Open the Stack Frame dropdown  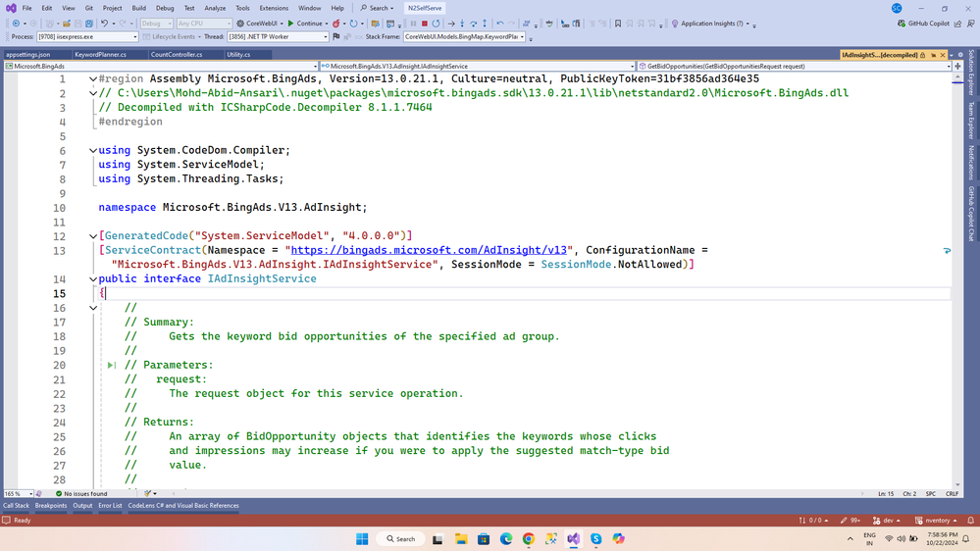click(x=464, y=37)
